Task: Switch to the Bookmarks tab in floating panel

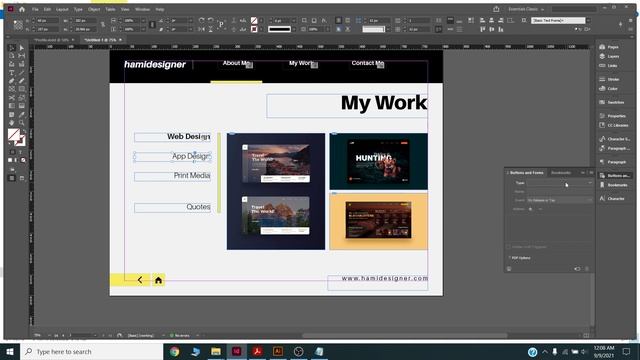Action: (561, 173)
